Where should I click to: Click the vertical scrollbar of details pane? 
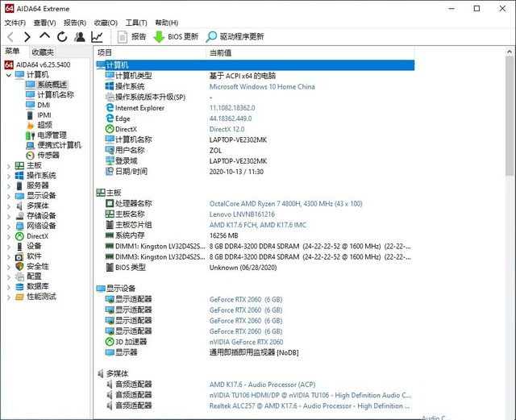pyautogui.click(x=509, y=121)
